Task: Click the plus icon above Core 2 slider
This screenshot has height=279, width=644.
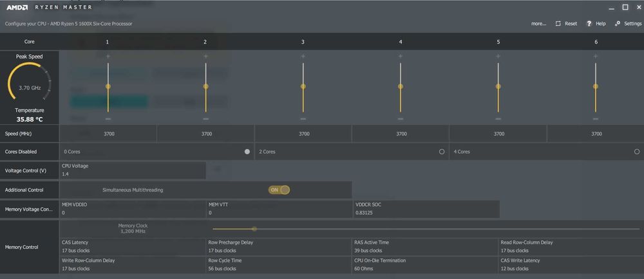Action: click(x=206, y=56)
